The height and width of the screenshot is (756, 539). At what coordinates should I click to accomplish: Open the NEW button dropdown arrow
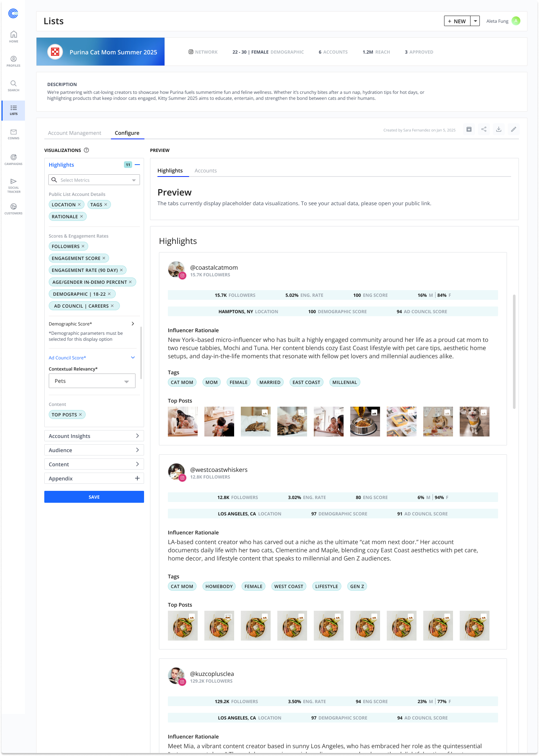point(475,21)
